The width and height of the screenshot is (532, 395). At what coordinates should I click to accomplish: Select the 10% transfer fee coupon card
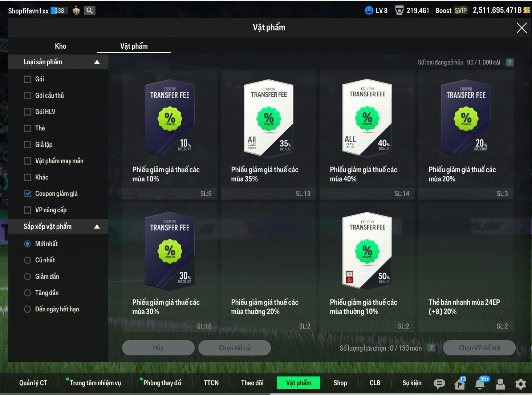pos(170,134)
